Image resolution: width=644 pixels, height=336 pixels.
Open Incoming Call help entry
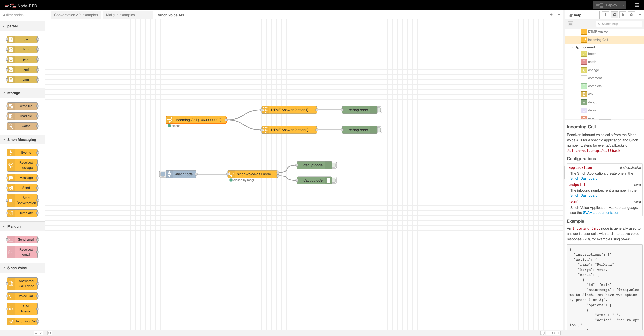[605, 40]
